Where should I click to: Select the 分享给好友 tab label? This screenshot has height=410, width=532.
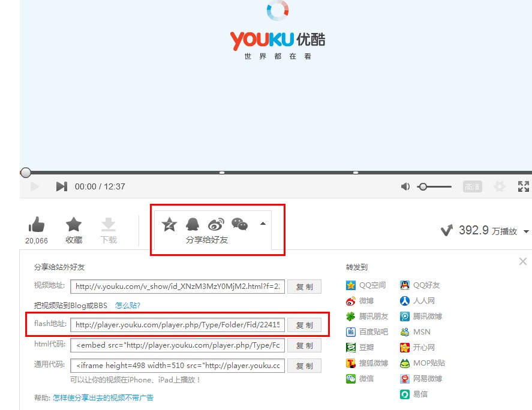click(x=207, y=240)
